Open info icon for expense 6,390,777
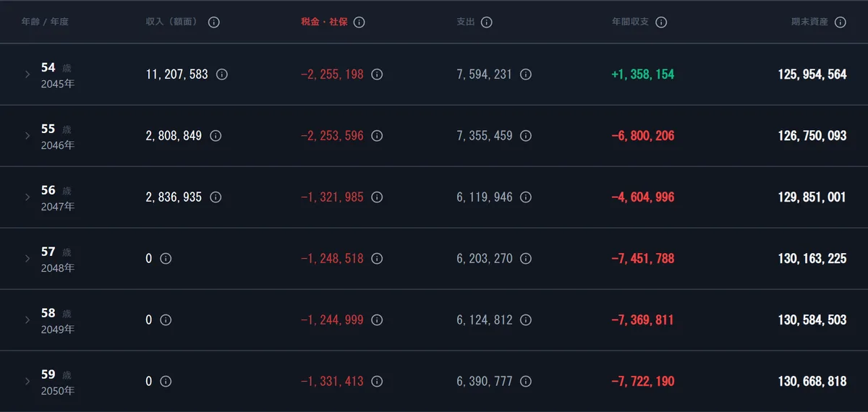Viewport: 868px width, 412px height. pyautogui.click(x=526, y=382)
